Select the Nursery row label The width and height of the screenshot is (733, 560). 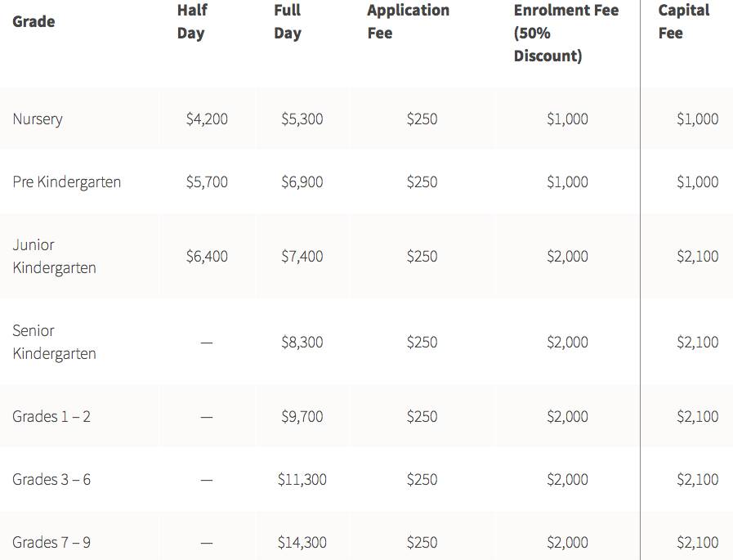pyautogui.click(x=38, y=119)
